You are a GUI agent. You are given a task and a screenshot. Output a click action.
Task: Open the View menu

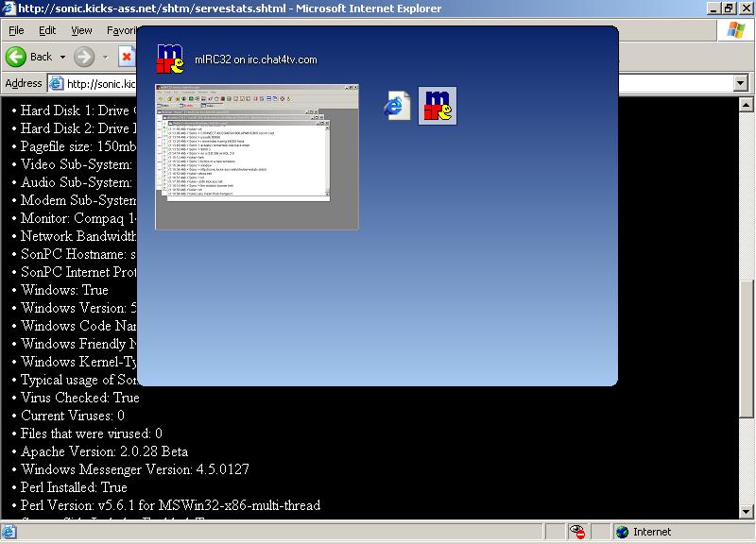[81, 30]
